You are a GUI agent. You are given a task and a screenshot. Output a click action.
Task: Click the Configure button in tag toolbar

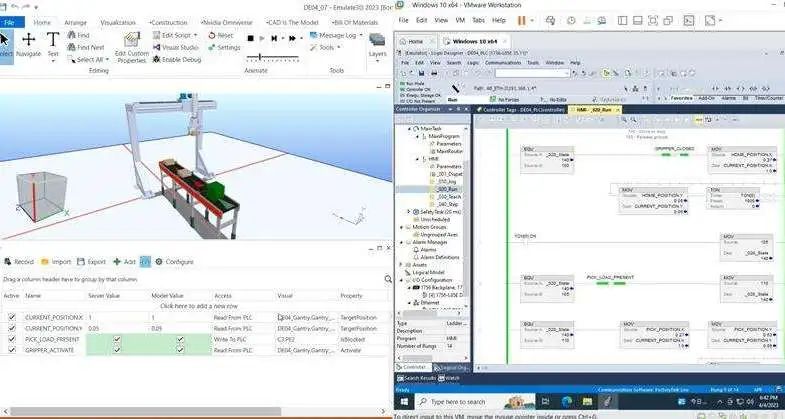[174, 261]
